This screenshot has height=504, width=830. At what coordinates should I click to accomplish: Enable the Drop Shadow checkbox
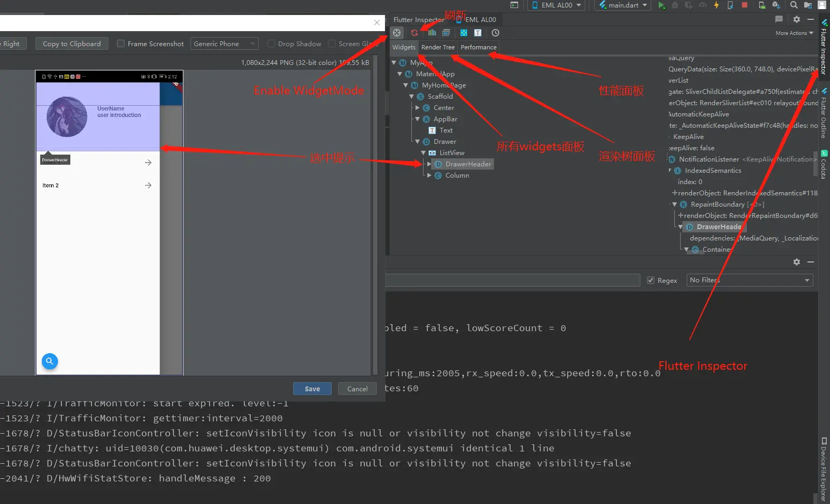(271, 44)
